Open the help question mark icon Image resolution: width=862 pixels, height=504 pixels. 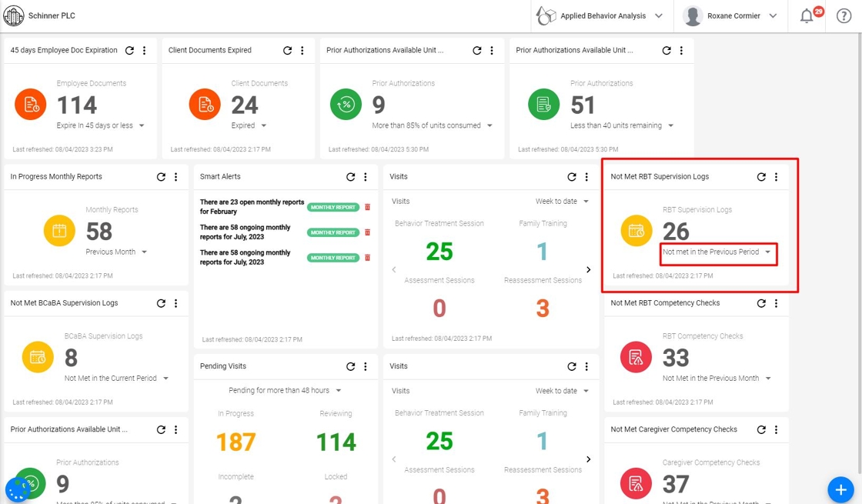[844, 16]
